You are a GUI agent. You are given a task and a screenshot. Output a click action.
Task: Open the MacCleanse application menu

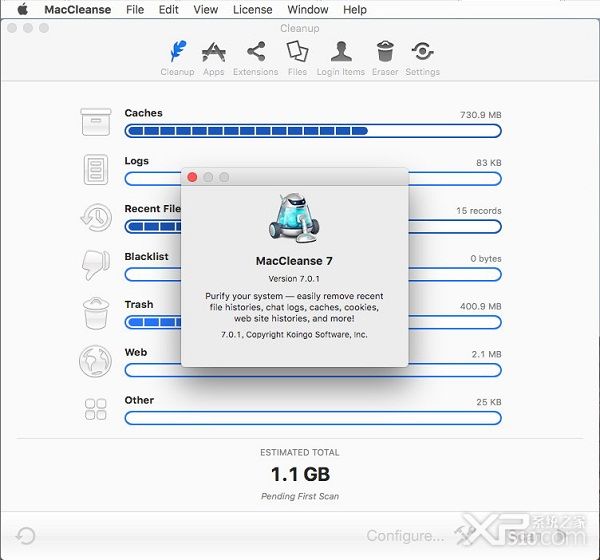click(x=78, y=10)
